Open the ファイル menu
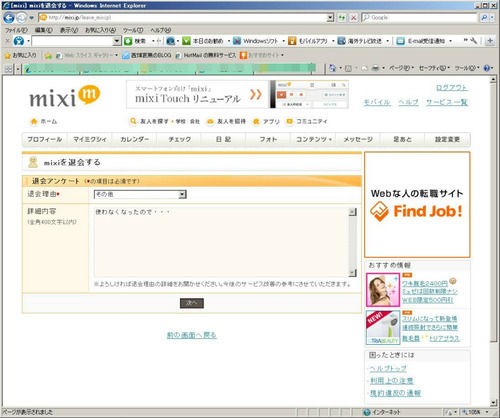Viewport: 500px width, 418px height. pyautogui.click(x=16, y=30)
